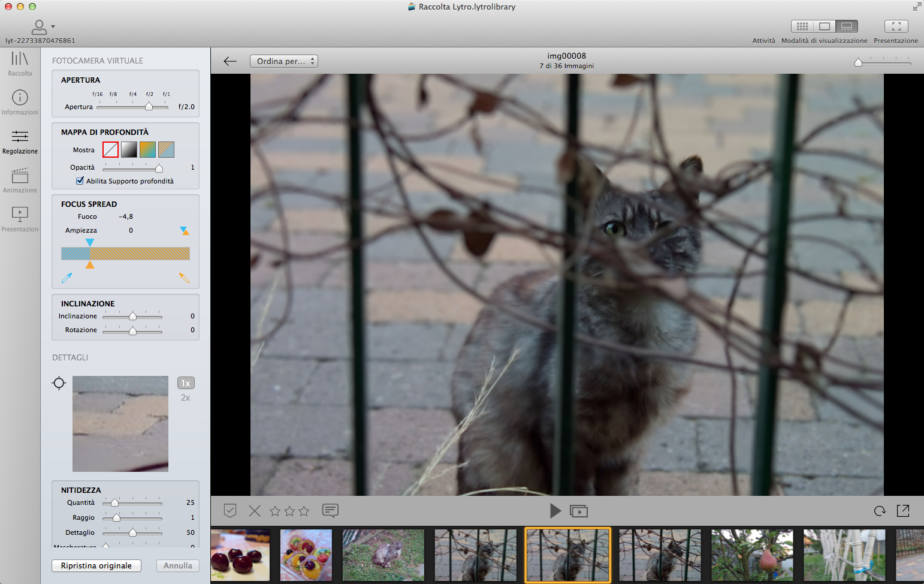The image size is (924, 584).
Task: Click Ripristina originale button
Action: (96, 565)
